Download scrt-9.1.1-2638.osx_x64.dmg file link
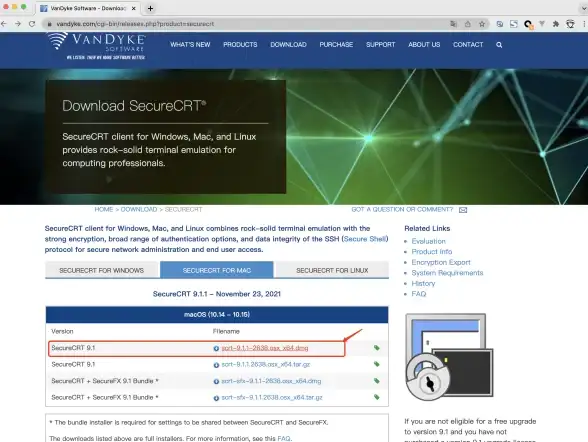Image resolution: width=588 pixels, height=442 pixels. click(x=265, y=348)
